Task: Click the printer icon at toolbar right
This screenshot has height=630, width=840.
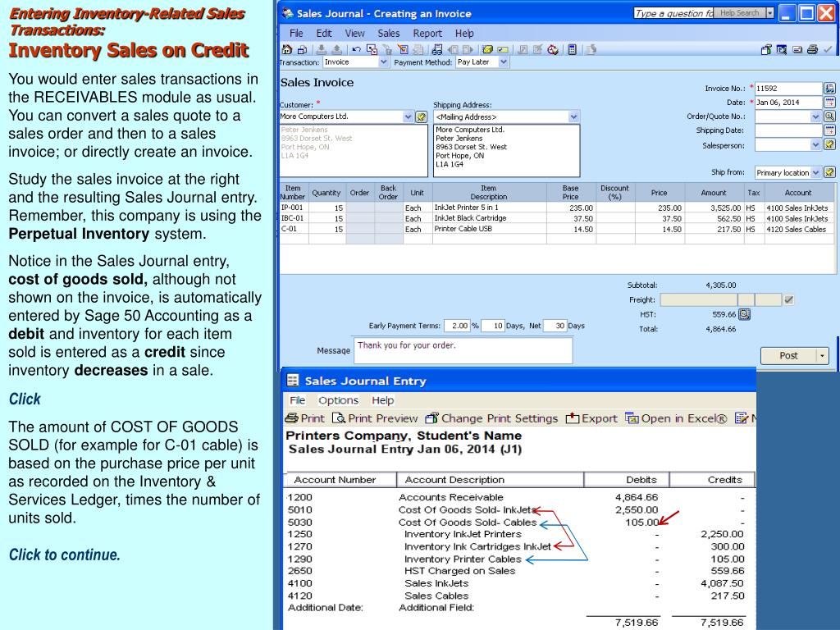Action: pos(812,49)
